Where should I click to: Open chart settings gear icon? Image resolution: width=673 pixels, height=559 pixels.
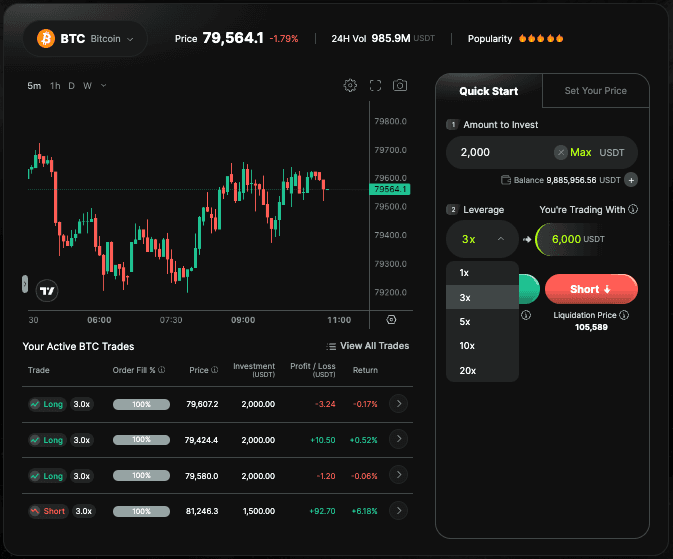pos(350,85)
